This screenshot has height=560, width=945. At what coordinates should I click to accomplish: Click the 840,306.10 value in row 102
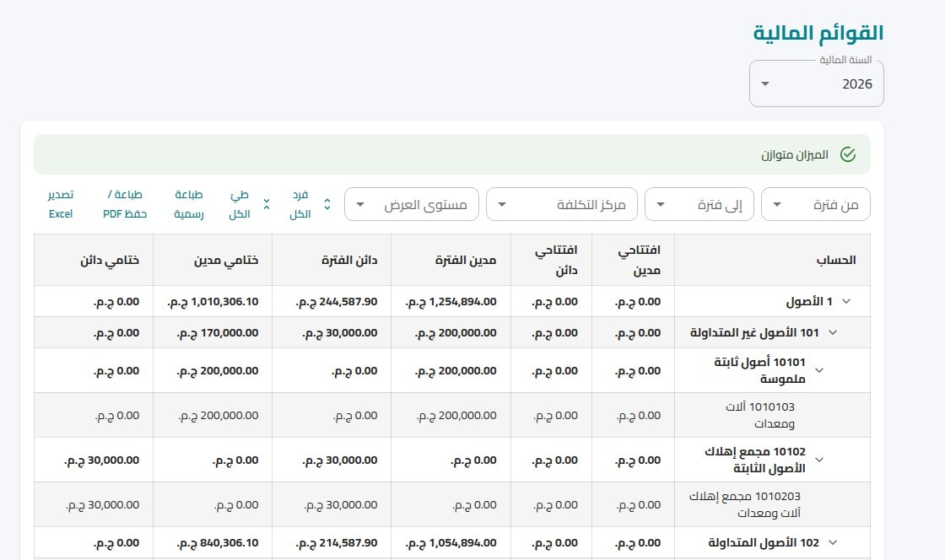pyautogui.click(x=218, y=543)
